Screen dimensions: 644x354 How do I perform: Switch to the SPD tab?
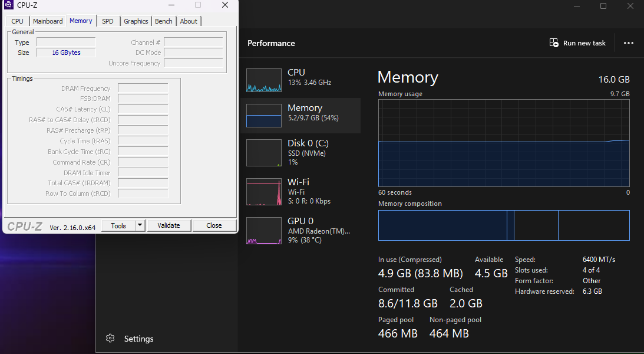108,21
